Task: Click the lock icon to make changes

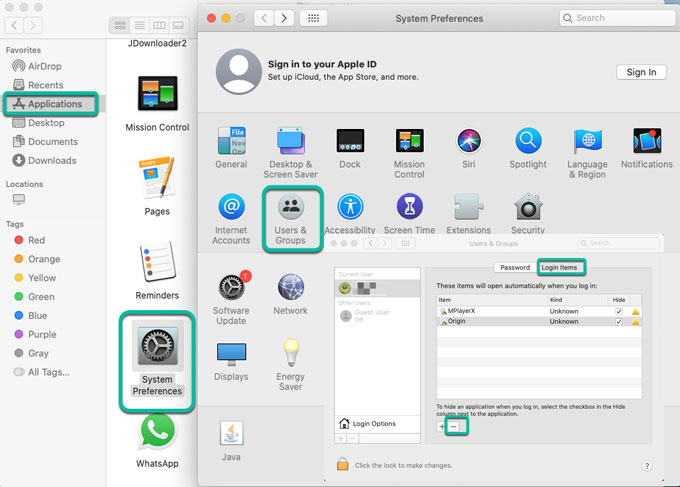Action: pos(342,465)
